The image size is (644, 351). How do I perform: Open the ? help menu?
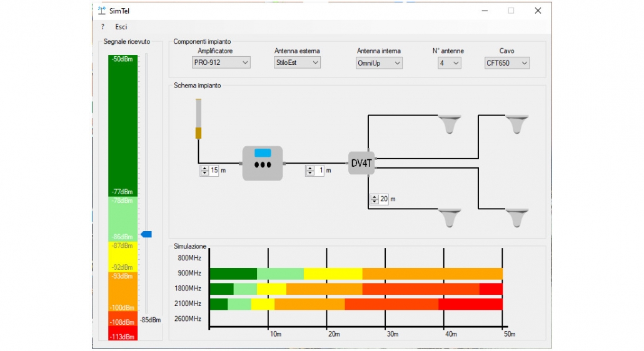tap(103, 27)
